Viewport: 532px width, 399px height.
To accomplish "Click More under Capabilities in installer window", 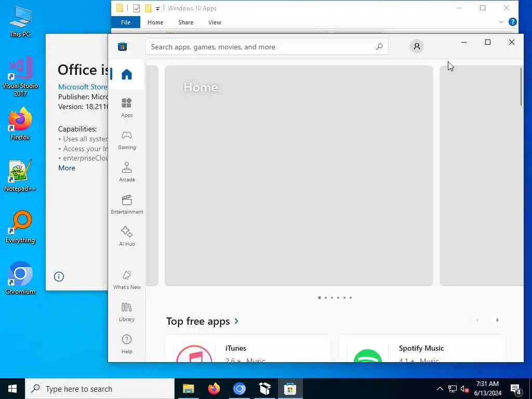I will pyautogui.click(x=66, y=168).
